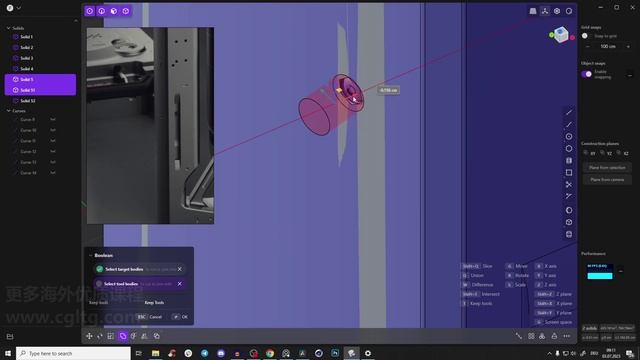The width and height of the screenshot is (640, 360).
Task: Click OK in Boolean dialog
Action: [x=180, y=317]
